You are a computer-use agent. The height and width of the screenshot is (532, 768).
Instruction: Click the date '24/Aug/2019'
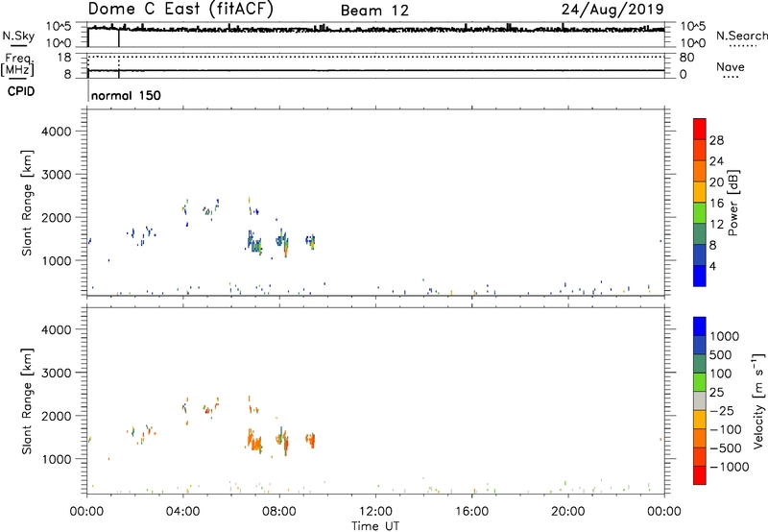612,10
